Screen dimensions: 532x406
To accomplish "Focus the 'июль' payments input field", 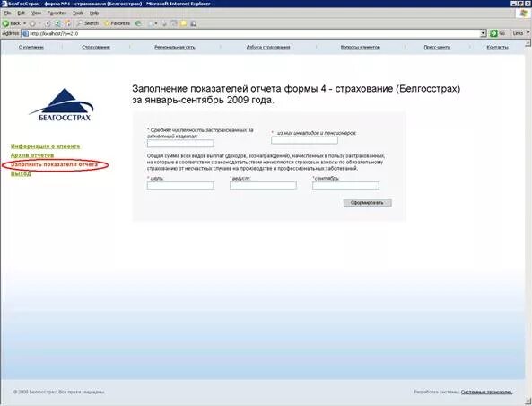I will [180, 186].
